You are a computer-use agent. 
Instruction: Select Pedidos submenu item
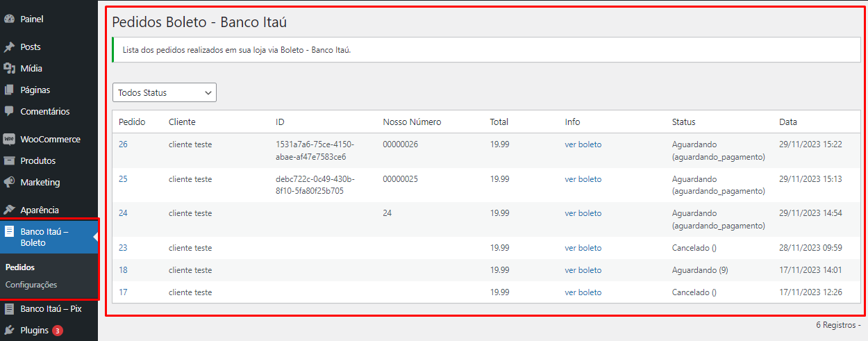[x=20, y=267]
